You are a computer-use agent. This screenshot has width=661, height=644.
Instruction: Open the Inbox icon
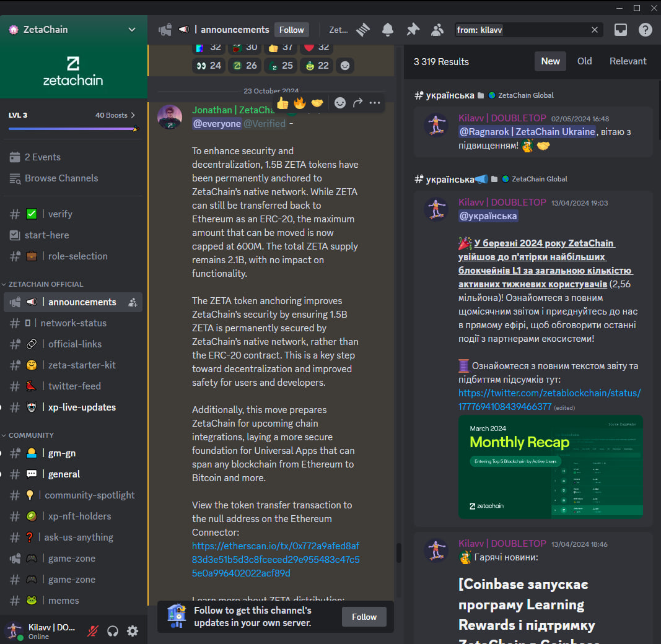(x=621, y=30)
